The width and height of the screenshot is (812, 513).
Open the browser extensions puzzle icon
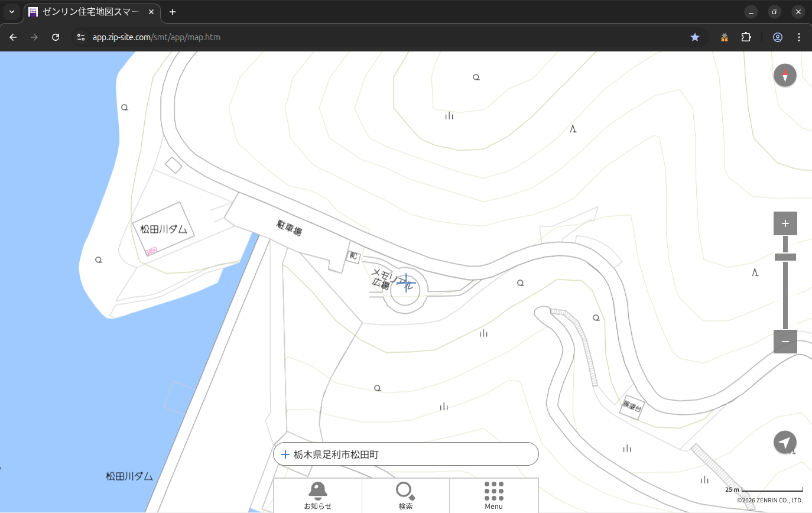746,37
